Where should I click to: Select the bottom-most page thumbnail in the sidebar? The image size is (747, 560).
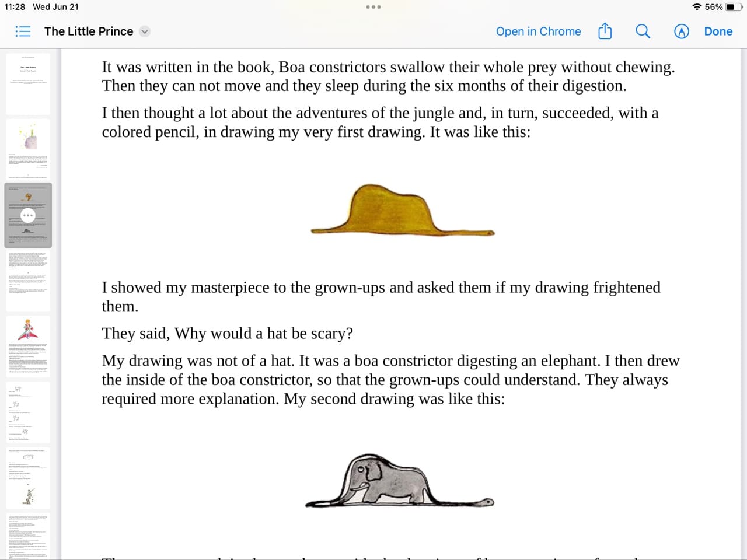pos(28,537)
